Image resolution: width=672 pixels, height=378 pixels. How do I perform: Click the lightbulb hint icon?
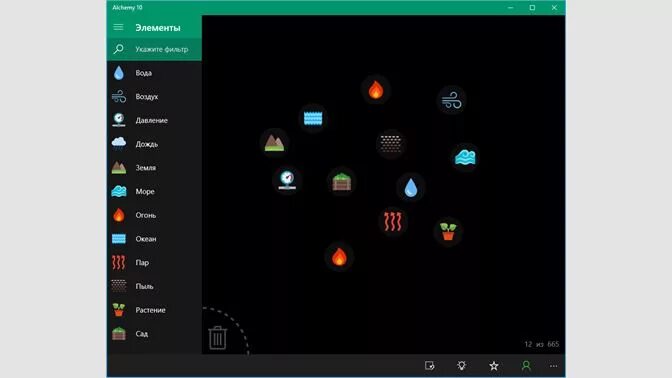462,366
